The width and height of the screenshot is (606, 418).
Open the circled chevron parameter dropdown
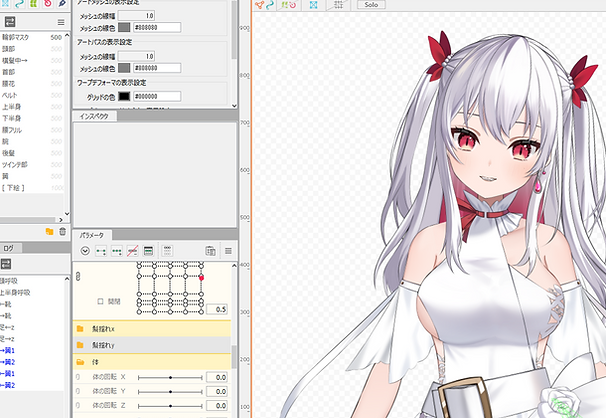pos(85,251)
